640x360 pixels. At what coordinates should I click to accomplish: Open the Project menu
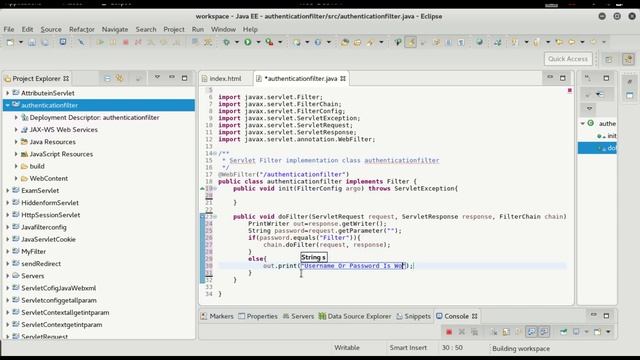(x=174, y=29)
